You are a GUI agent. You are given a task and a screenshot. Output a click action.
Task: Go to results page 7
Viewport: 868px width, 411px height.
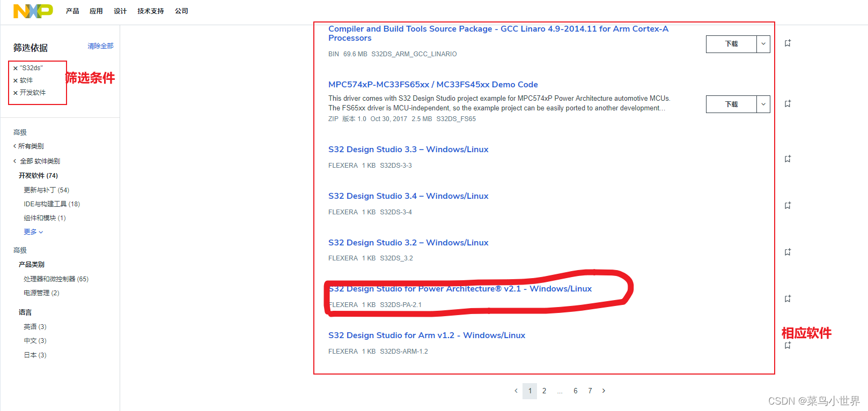[x=590, y=391]
